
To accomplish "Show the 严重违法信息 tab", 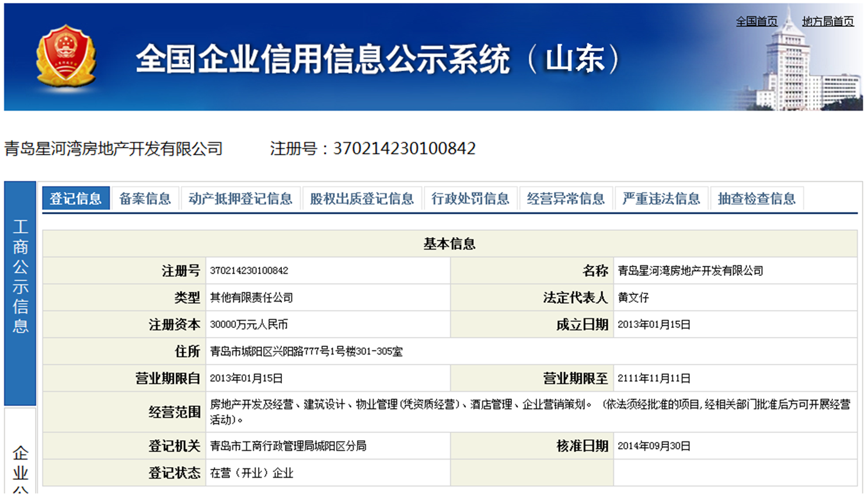I will coord(661,199).
